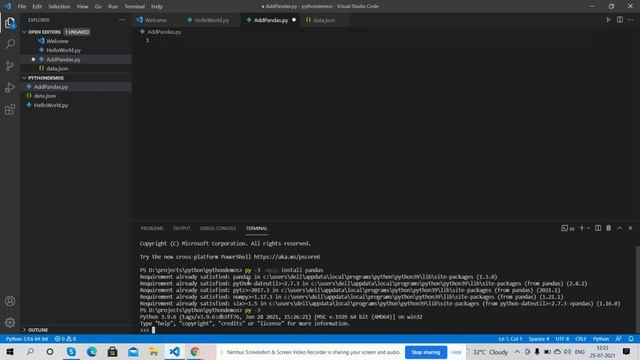Create a new terminal with plus icon
640x360 pixels.
(x=582, y=228)
